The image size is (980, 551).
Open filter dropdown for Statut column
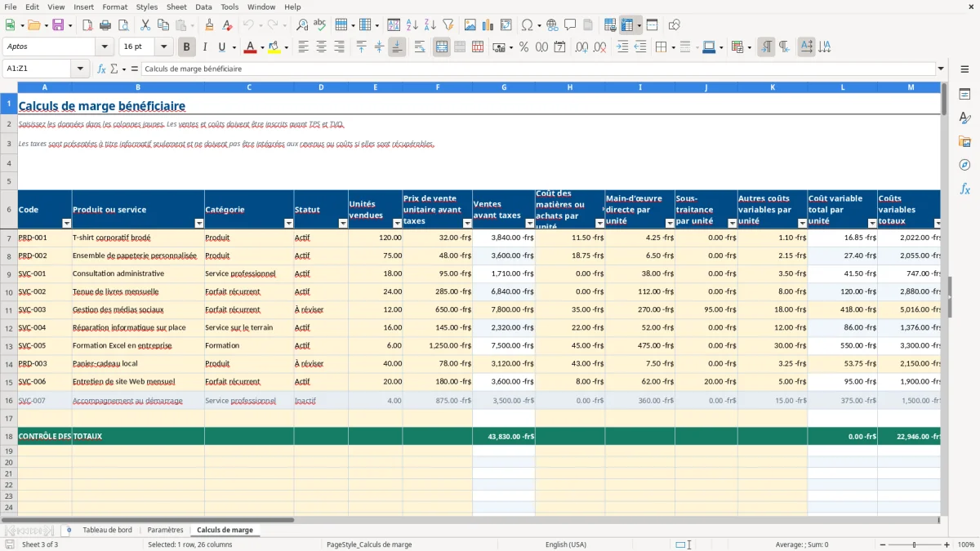[x=343, y=223]
